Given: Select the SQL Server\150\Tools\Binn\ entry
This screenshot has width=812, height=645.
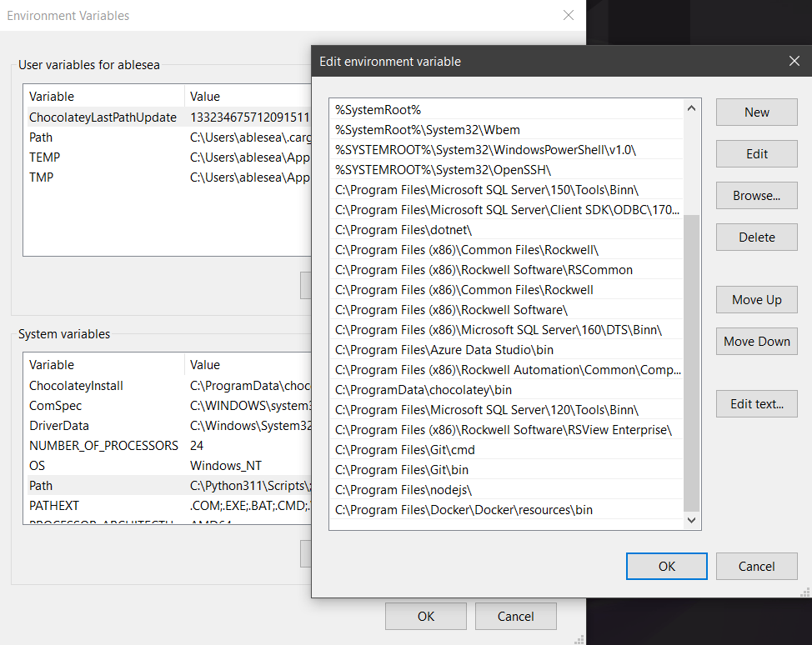Looking at the screenshot, I should point(507,190).
